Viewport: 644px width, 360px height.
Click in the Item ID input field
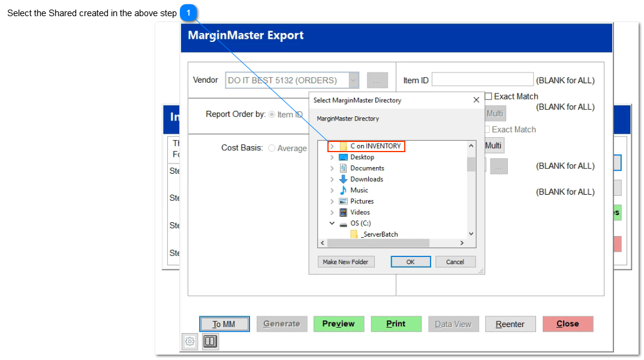[x=482, y=79]
